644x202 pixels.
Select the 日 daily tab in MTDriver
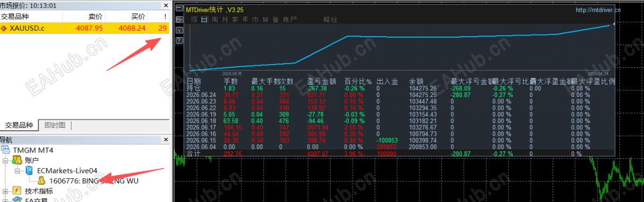(x=204, y=19)
